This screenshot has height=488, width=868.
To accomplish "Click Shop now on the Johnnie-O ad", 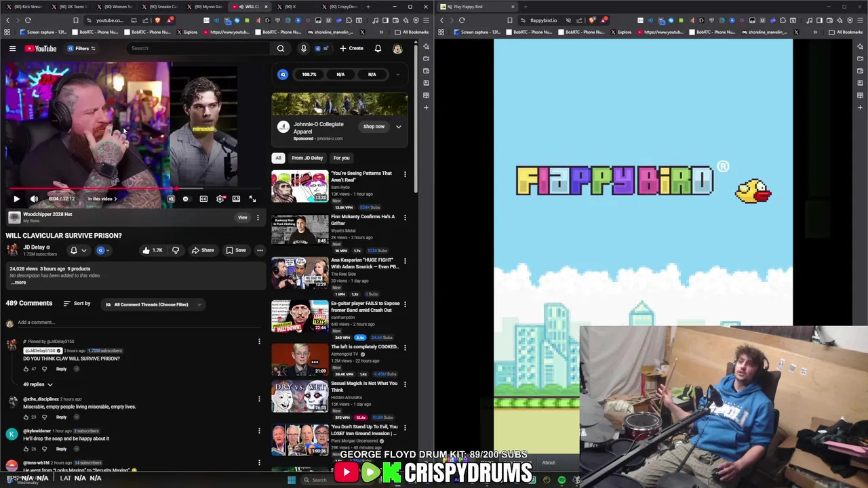I will click(374, 126).
